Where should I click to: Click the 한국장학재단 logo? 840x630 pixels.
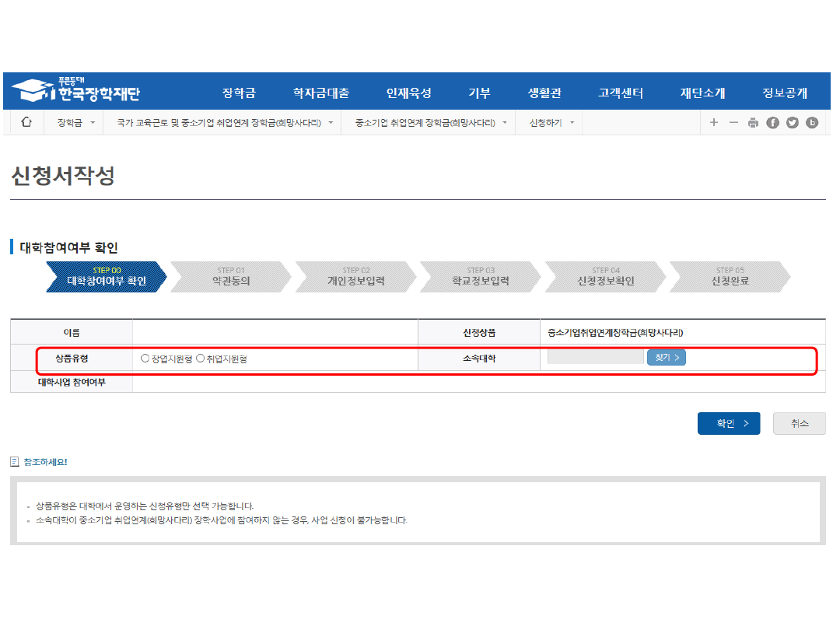pos(76,92)
